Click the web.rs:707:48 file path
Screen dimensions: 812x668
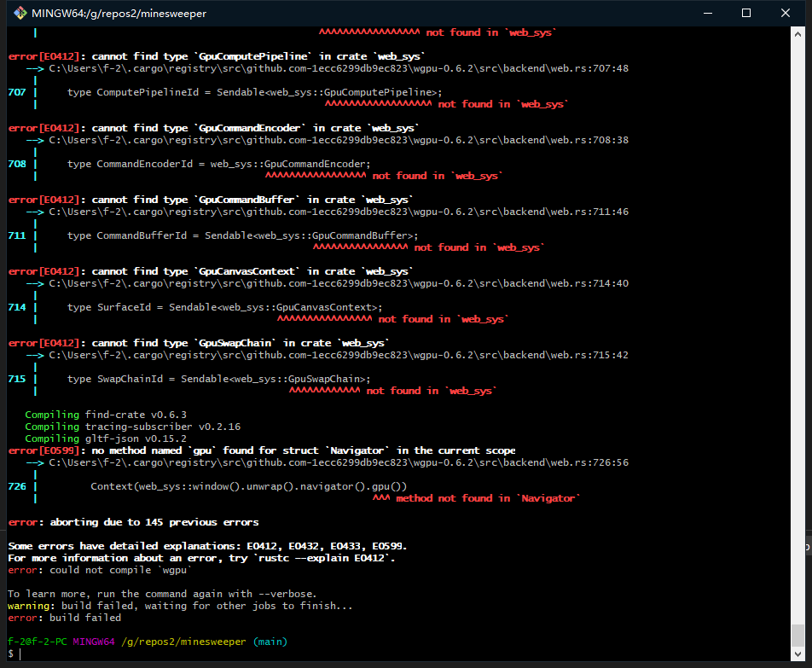338,68
